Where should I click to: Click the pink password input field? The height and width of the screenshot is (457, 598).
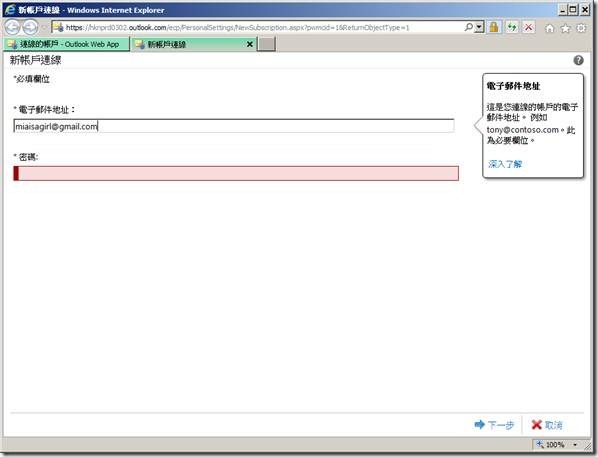(x=236, y=173)
